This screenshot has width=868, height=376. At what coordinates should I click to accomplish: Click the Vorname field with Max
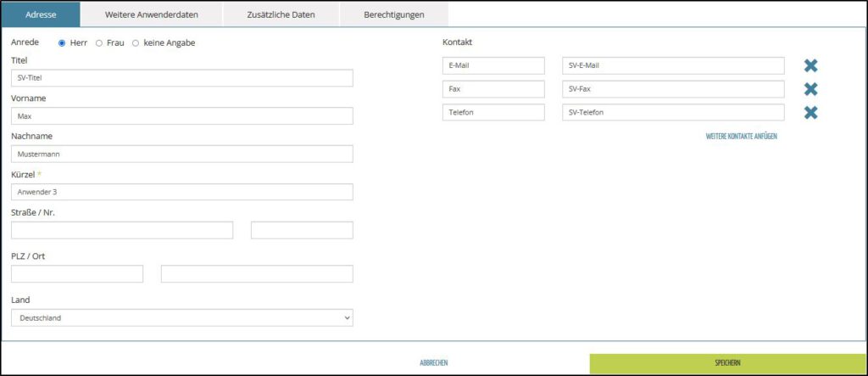pyautogui.click(x=182, y=116)
